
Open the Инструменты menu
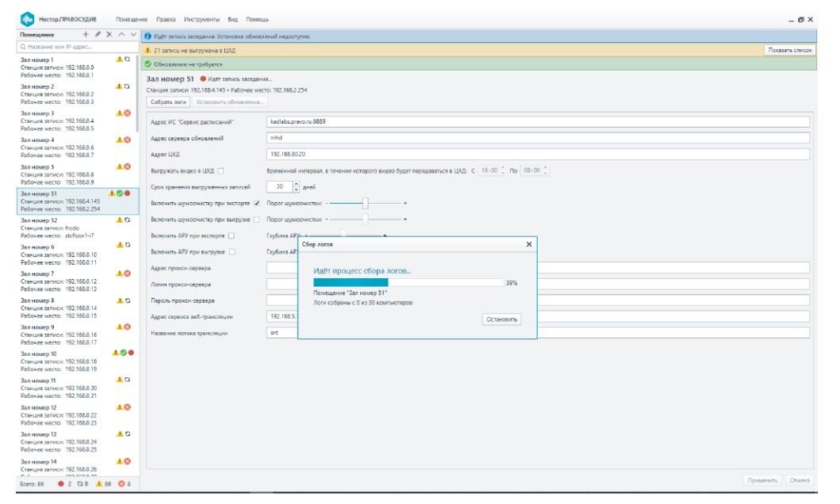click(x=201, y=19)
